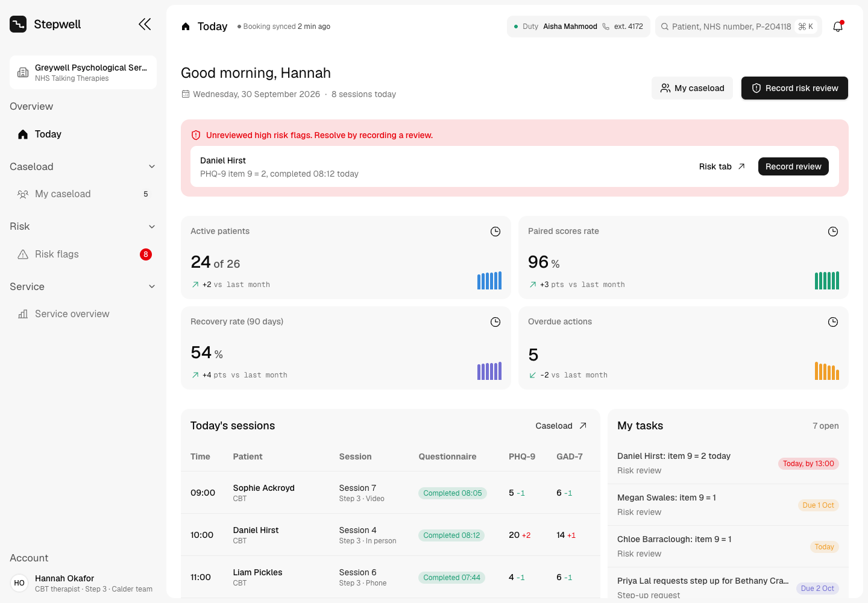The height and width of the screenshot is (603, 868).
Task: Click the My caseload button in header
Action: pyautogui.click(x=692, y=88)
